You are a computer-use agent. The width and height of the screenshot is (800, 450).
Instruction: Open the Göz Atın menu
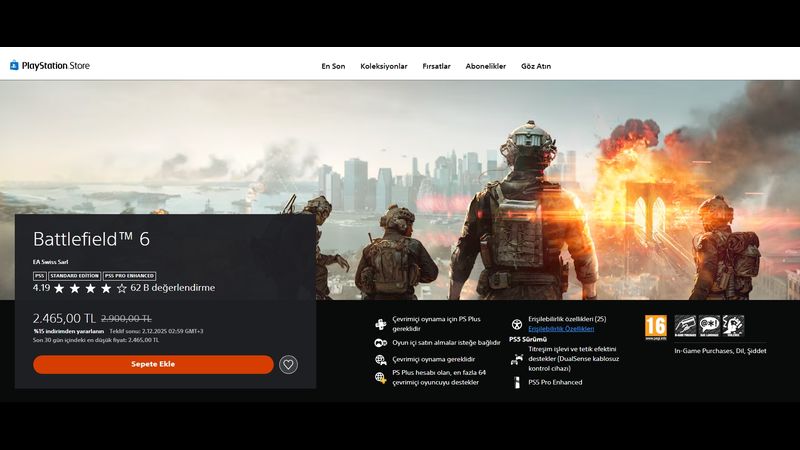click(536, 66)
